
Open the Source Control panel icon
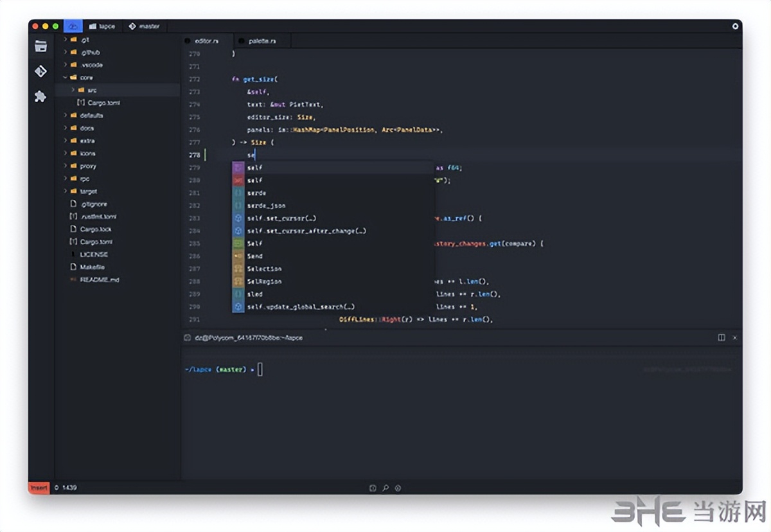[40, 71]
